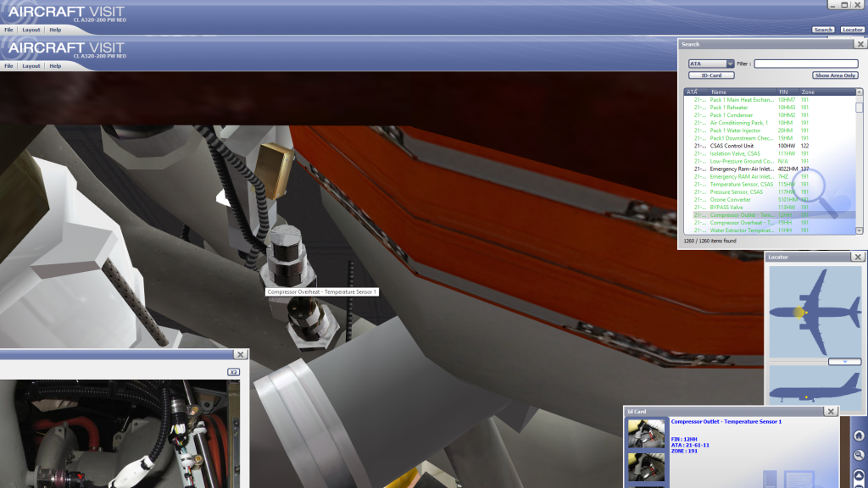Select the Emergency Ram-Air Inlet row with FIN 4022HM
Screen dimensions: 868x488
(770, 169)
